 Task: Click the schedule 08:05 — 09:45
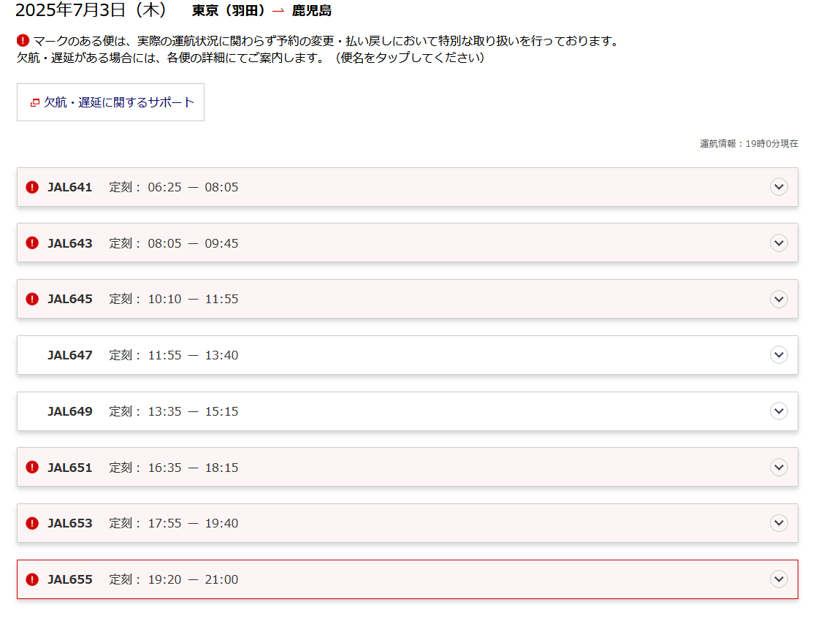click(x=193, y=243)
